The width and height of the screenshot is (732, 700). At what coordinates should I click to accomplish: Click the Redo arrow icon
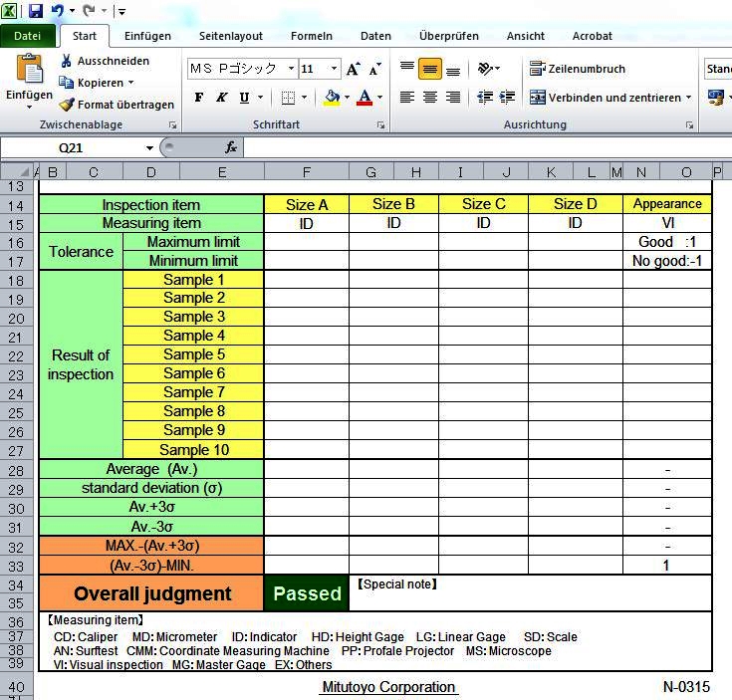(89, 10)
